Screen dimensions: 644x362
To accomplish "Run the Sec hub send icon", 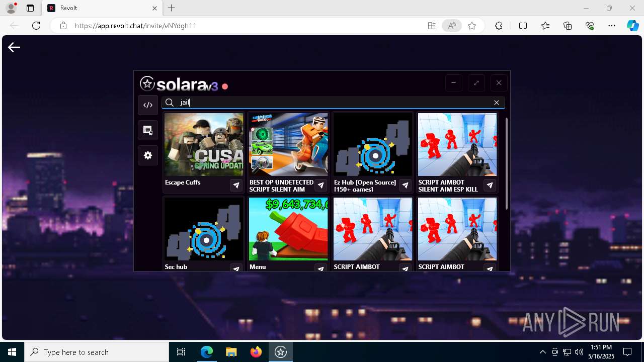I will (x=236, y=268).
